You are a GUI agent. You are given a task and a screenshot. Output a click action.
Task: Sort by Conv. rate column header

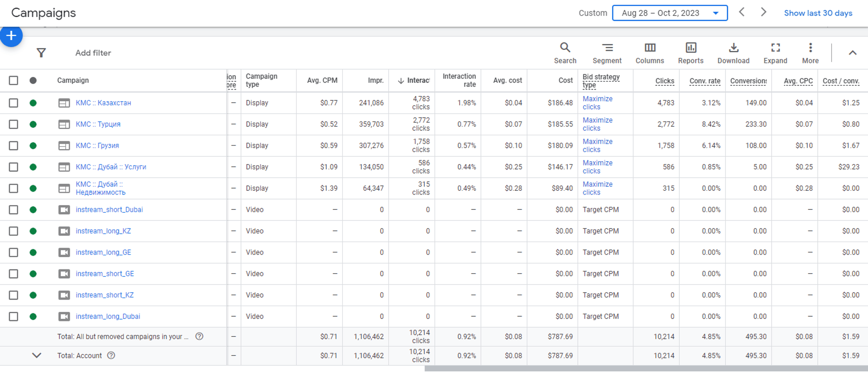(x=705, y=81)
